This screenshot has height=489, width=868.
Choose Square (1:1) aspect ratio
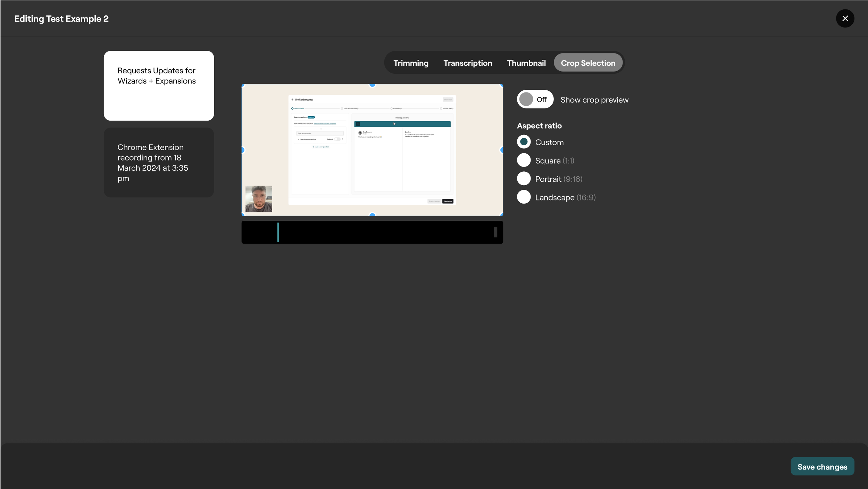(524, 160)
